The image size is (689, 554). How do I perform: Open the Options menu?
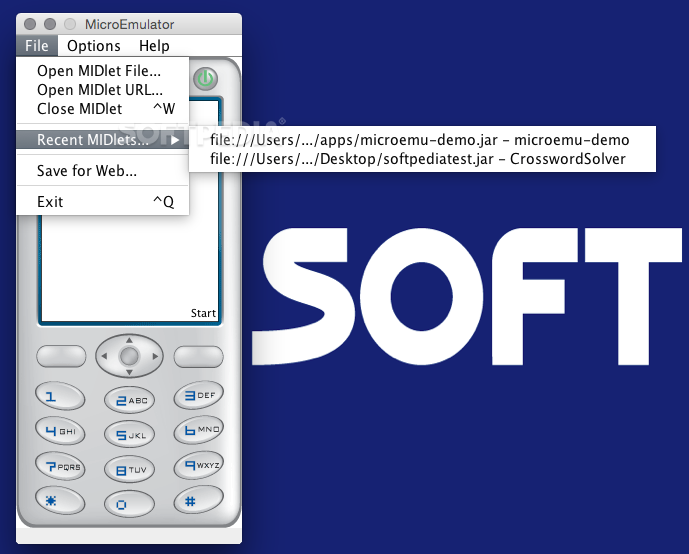pos(94,46)
